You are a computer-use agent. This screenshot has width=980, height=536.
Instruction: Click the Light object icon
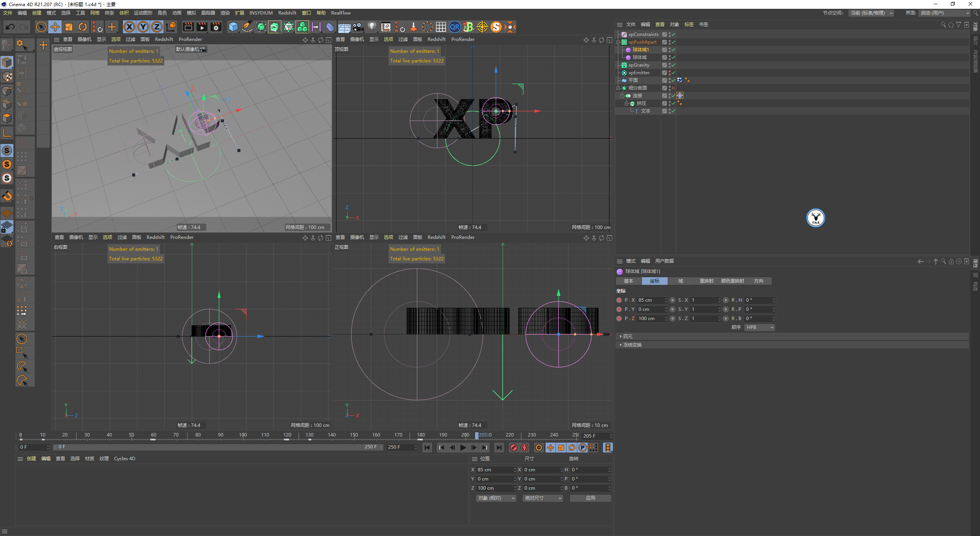coord(372,27)
